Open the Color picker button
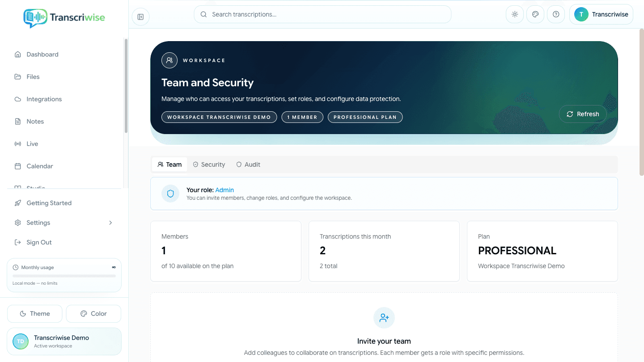 (x=93, y=314)
